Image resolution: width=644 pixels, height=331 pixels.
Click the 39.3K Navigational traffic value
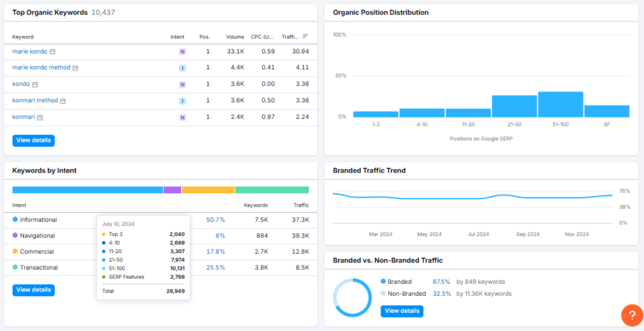[301, 236]
